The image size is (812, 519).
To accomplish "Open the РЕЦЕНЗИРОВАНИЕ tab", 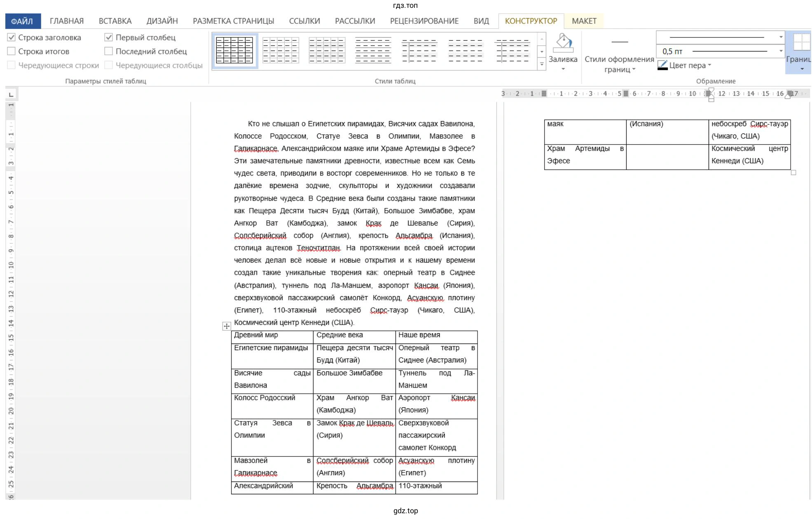I will (x=424, y=21).
